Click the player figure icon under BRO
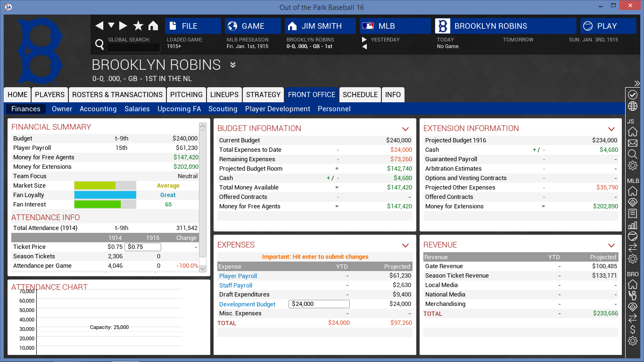Image resolution: width=644 pixels, height=362 pixels. [x=633, y=296]
